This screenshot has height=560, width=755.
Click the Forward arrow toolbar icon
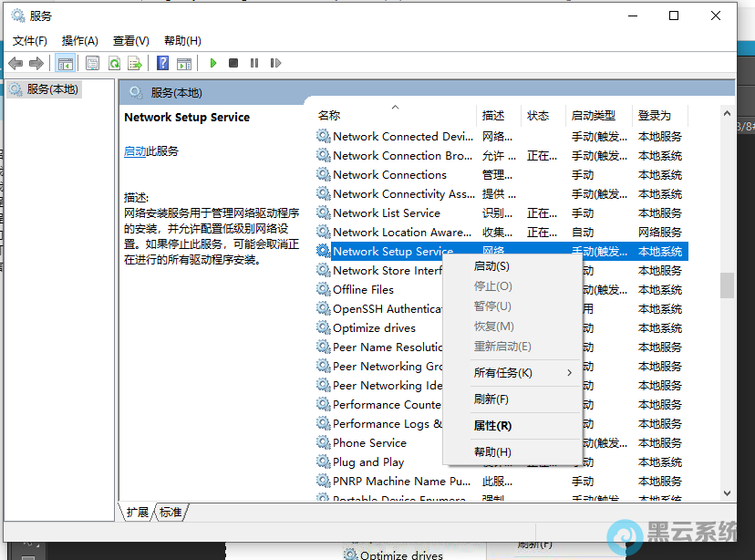[36, 63]
